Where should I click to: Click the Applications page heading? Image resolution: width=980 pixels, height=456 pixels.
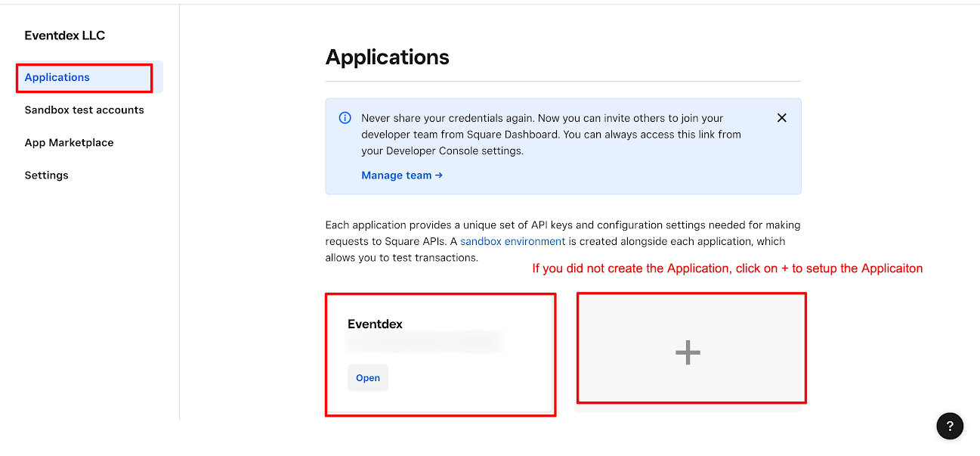[x=387, y=57]
